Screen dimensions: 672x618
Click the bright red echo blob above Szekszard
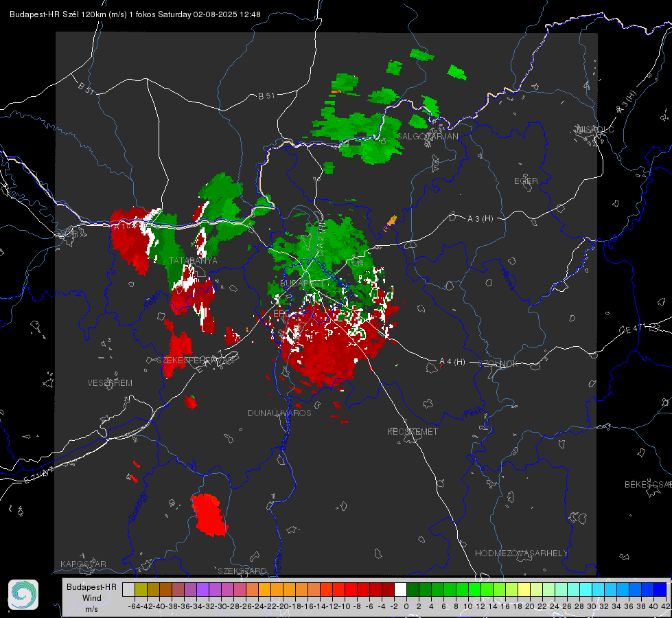click(209, 514)
